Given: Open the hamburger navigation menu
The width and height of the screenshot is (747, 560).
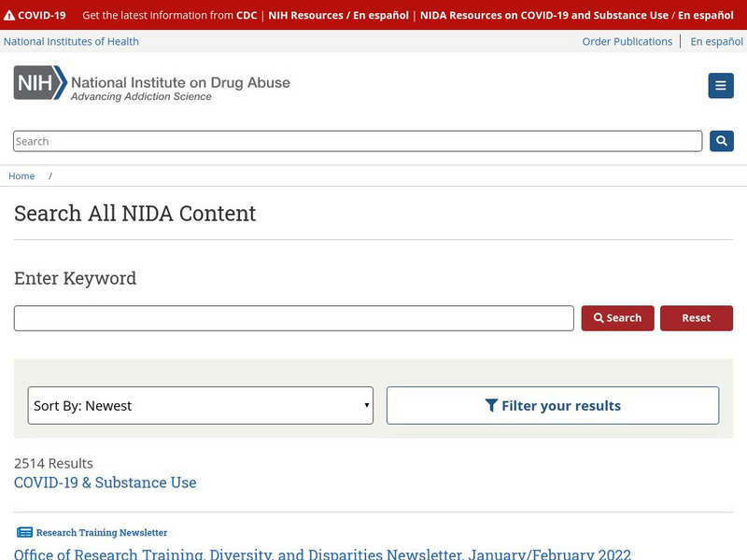Looking at the screenshot, I should [x=720, y=86].
